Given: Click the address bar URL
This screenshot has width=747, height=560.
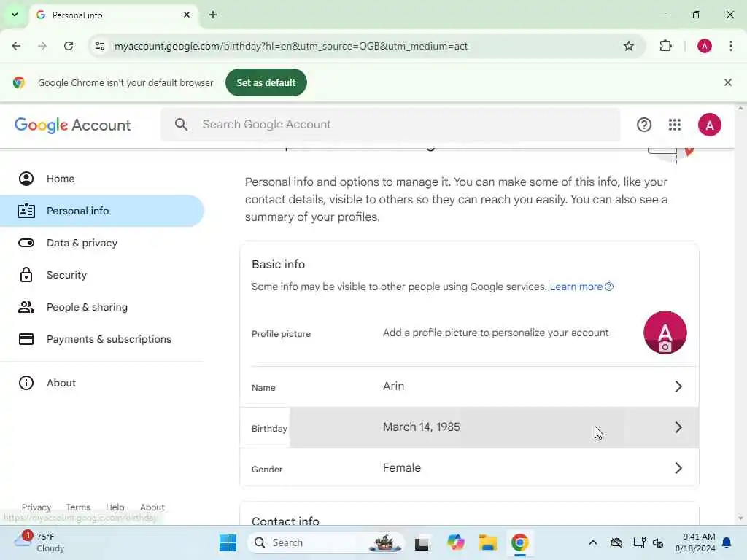Looking at the screenshot, I should [291, 46].
